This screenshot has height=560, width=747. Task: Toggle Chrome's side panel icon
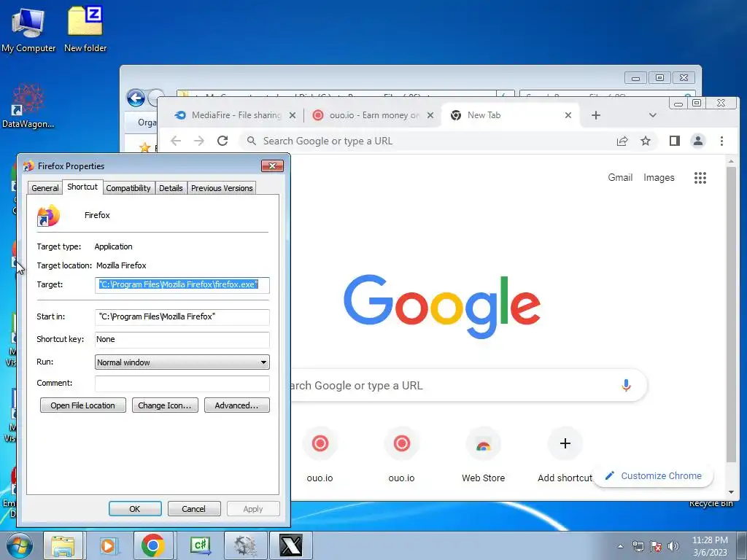click(x=675, y=141)
